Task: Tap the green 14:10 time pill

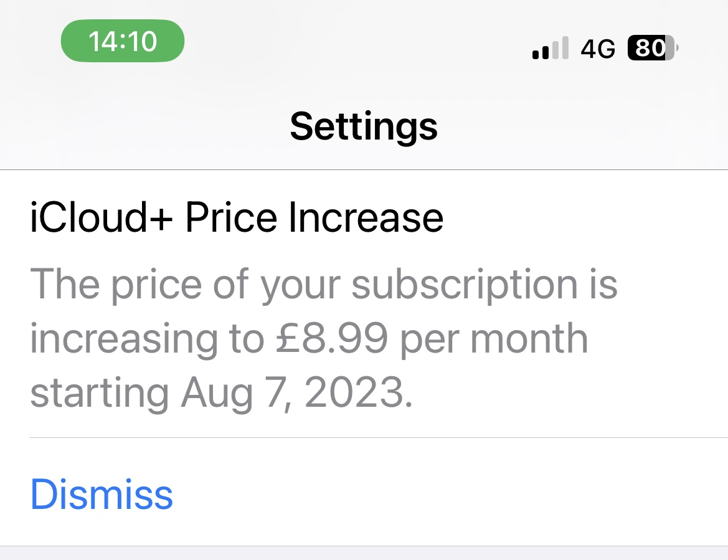Action: tap(123, 41)
